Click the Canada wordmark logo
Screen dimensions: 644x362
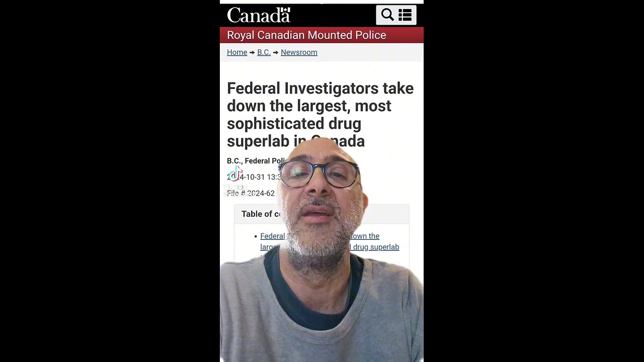259,15
